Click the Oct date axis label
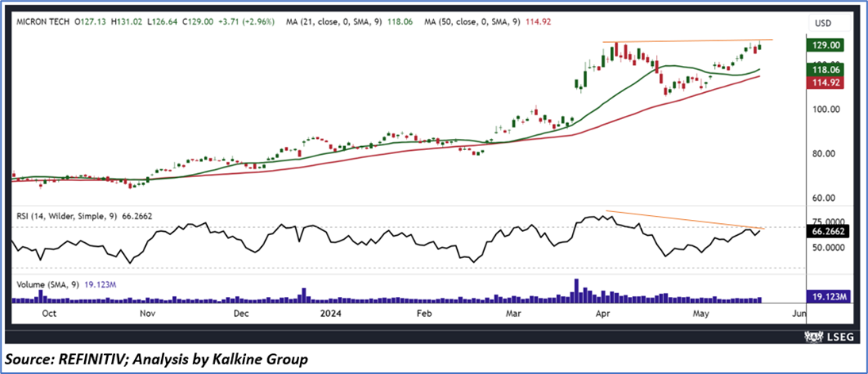This screenshot has height=374, width=868. click(x=49, y=314)
